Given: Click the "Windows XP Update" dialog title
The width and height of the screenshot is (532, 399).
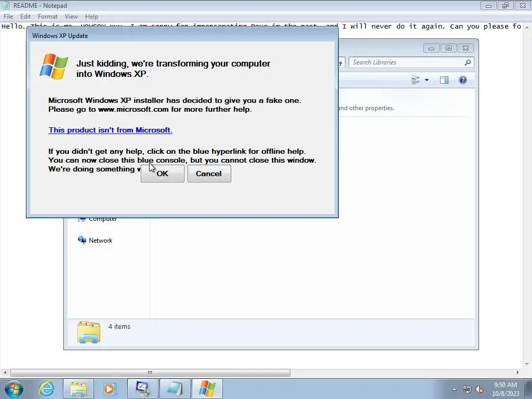Looking at the screenshot, I should (60, 36).
